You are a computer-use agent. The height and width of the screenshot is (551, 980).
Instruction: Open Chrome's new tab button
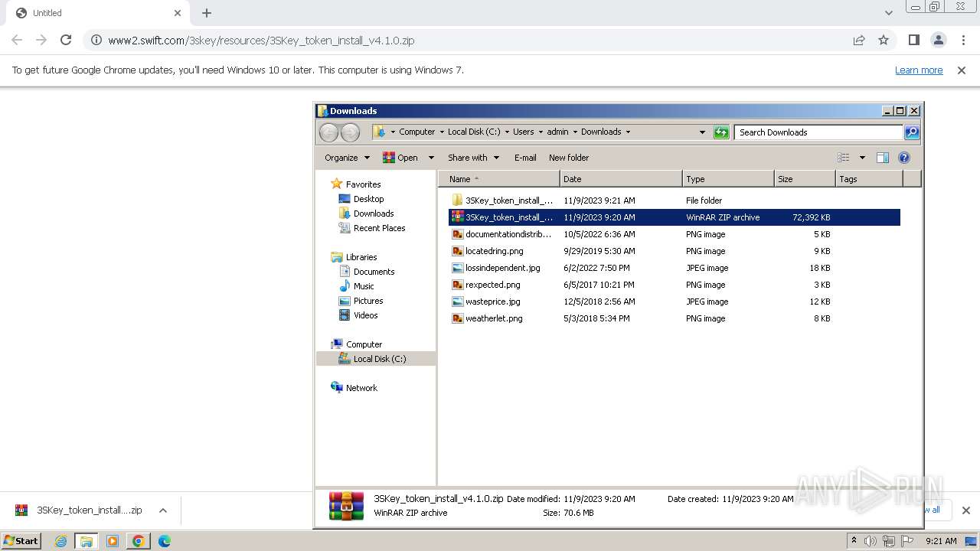[x=207, y=13]
